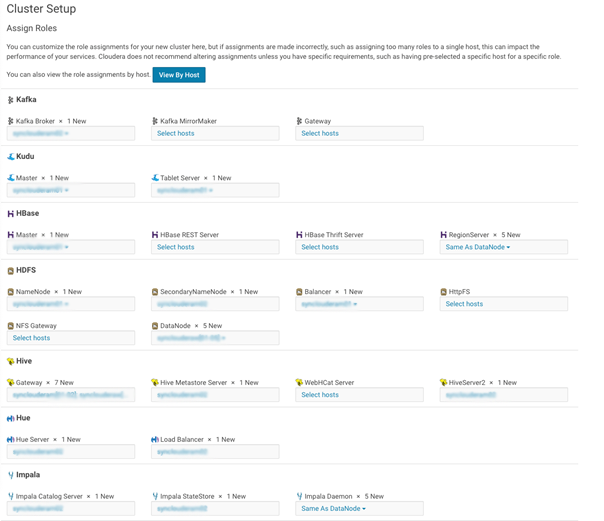Viewport: 604px width, 521px height.
Task: Click the Kudu Master role icon
Action: (x=11, y=178)
